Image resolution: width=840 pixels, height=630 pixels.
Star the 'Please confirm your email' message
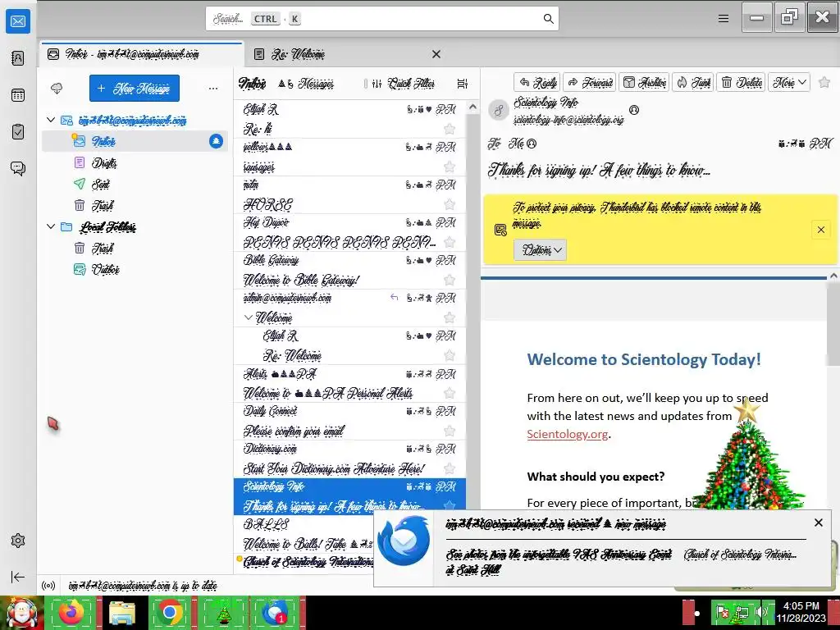450,431
